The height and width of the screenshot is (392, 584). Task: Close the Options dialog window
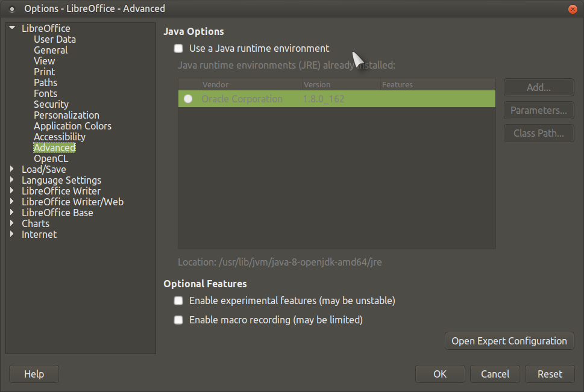pyautogui.click(x=572, y=8)
